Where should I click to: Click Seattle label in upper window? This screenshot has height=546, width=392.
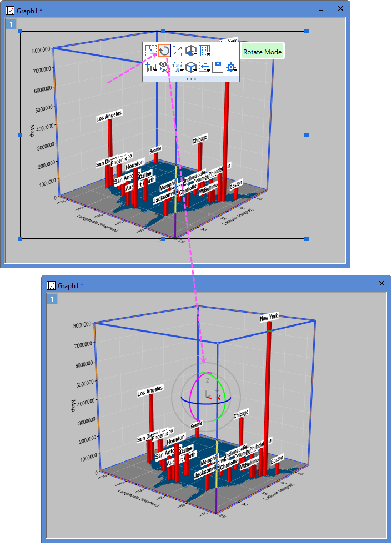(x=155, y=150)
